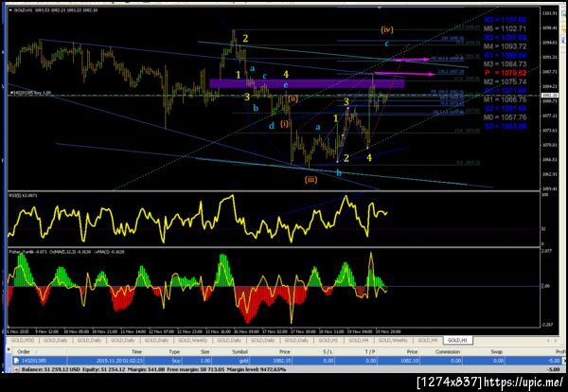Select the highlighted GOLD,H1 chart tab
This screenshot has height=392, width=568.
457,341
